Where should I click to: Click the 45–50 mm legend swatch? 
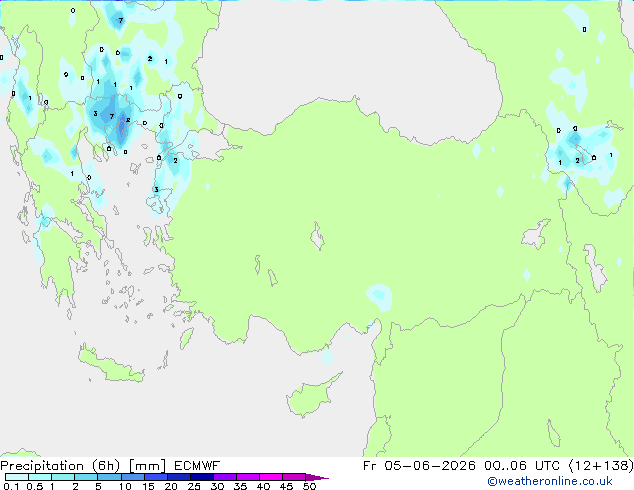[294, 477]
